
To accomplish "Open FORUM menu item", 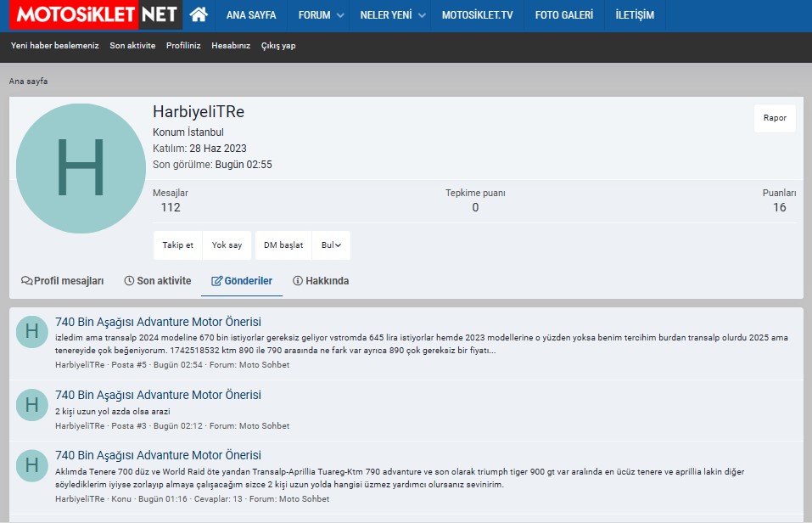I will pos(314,15).
